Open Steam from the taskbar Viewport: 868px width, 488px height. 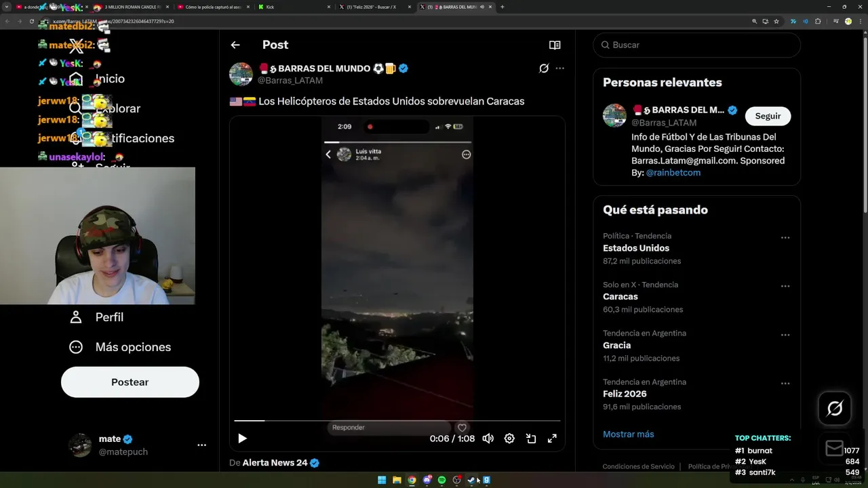(x=471, y=480)
